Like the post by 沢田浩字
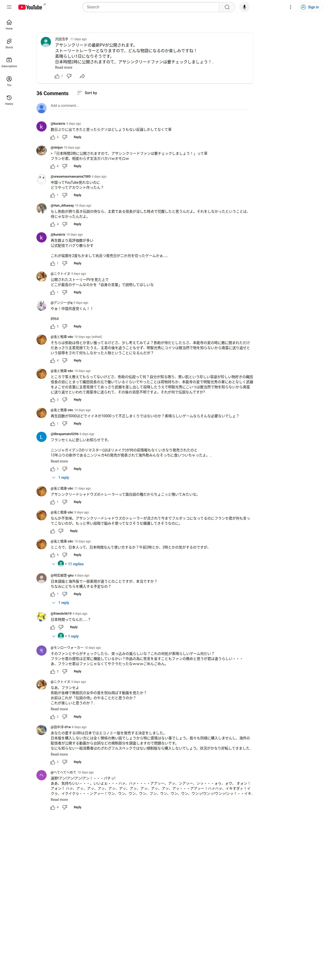 pyautogui.click(x=57, y=76)
